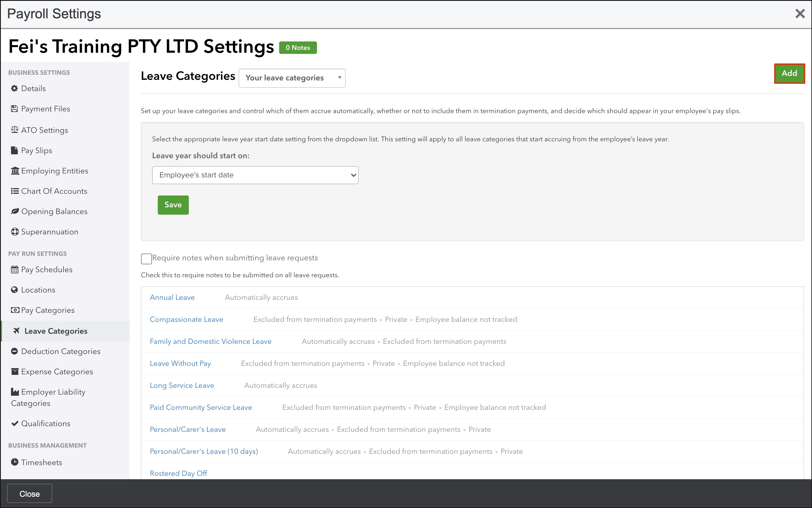Open Expense Categories settings page
This screenshot has height=508, width=812.
[x=57, y=371]
